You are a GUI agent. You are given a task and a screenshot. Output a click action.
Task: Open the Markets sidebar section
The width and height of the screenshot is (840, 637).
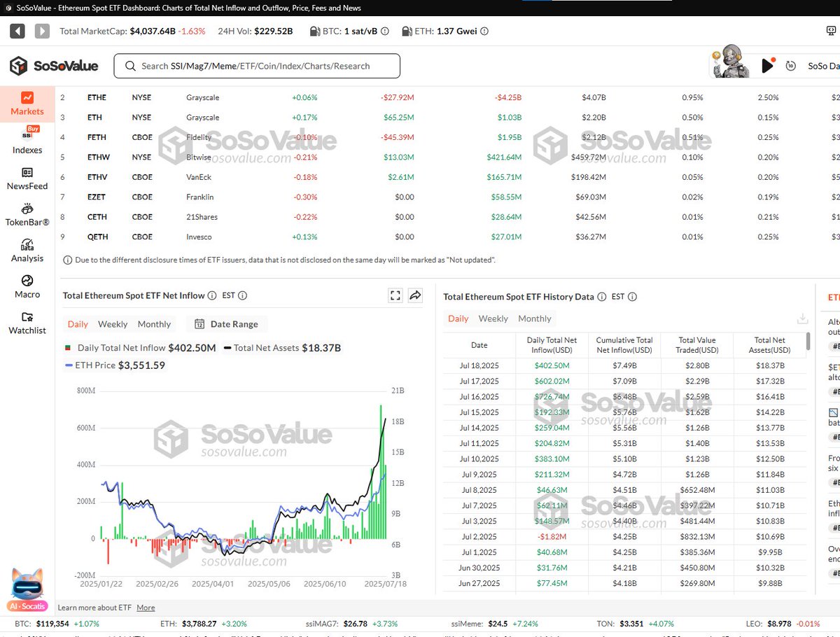pyautogui.click(x=27, y=104)
